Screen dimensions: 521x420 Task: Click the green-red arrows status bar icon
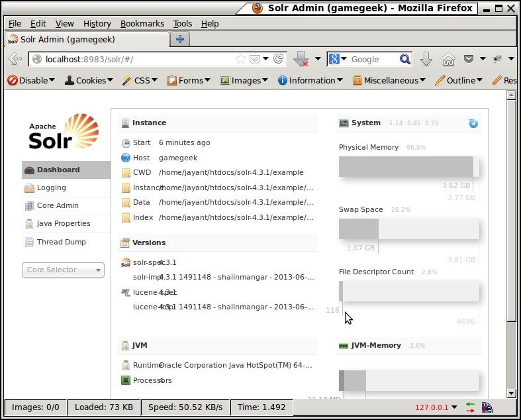click(470, 407)
